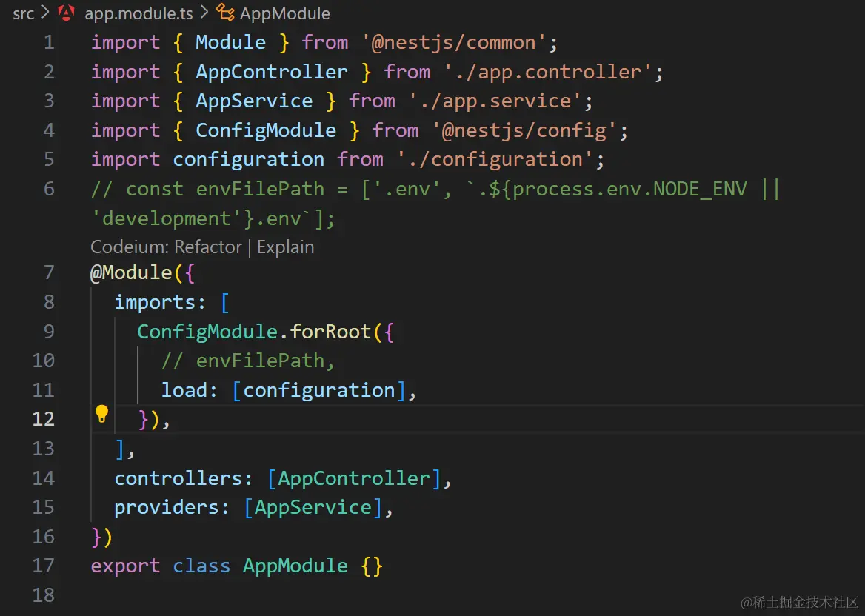
Task: Click the imports property on line 8
Action: coord(155,303)
